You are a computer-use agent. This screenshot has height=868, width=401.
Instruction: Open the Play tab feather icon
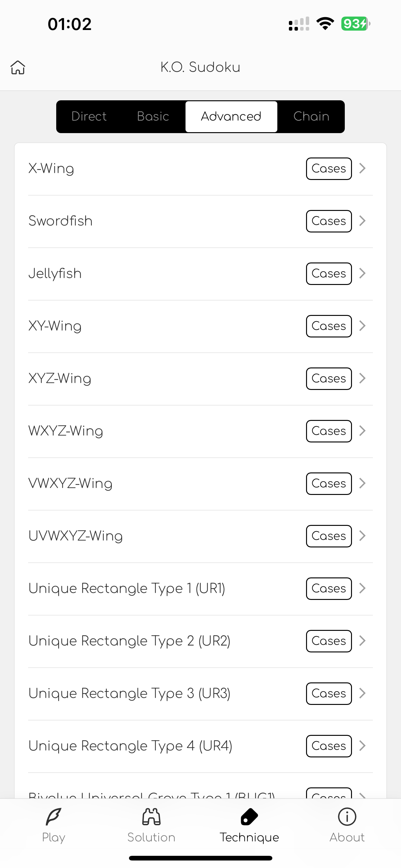pos(53,817)
